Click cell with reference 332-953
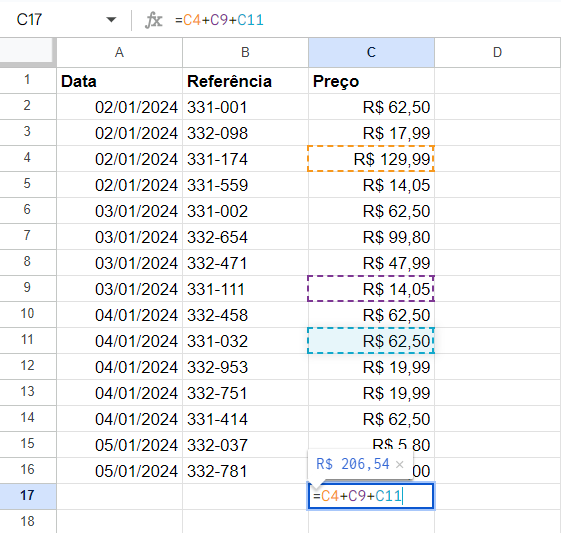 coord(245,367)
